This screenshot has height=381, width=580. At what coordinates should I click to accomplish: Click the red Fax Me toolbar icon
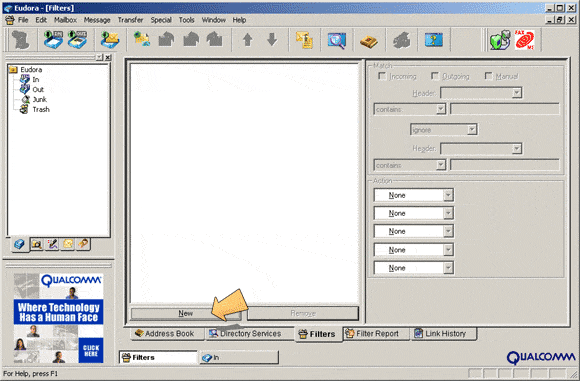tap(525, 40)
